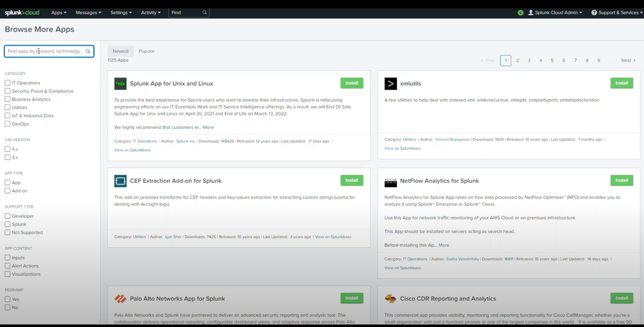Expand the Support & Services menu

pyautogui.click(x=617, y=13)
